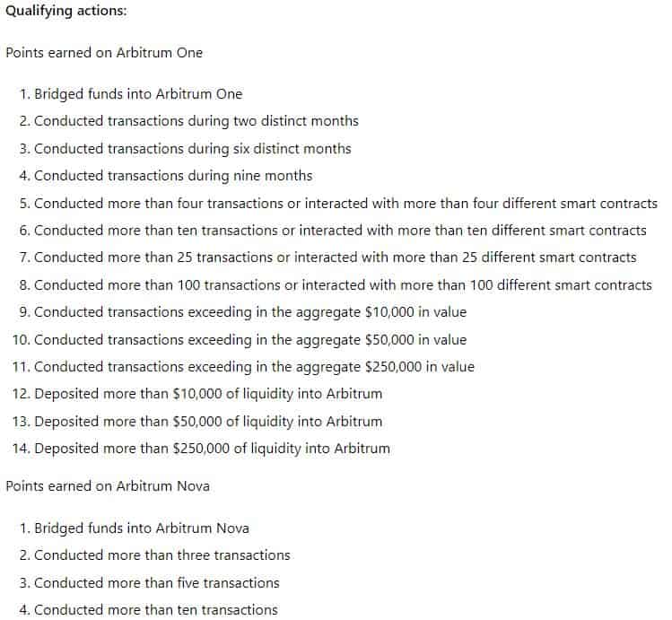Click "Deposited more than $50,000 of liquidity"
672x620 pixels.
(207, 421)
